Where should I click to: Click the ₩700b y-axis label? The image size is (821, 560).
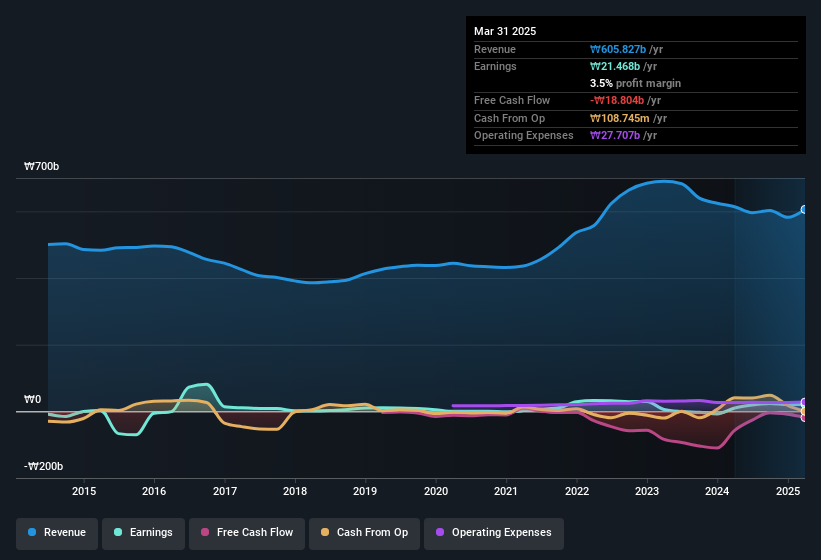click(42, 166)
